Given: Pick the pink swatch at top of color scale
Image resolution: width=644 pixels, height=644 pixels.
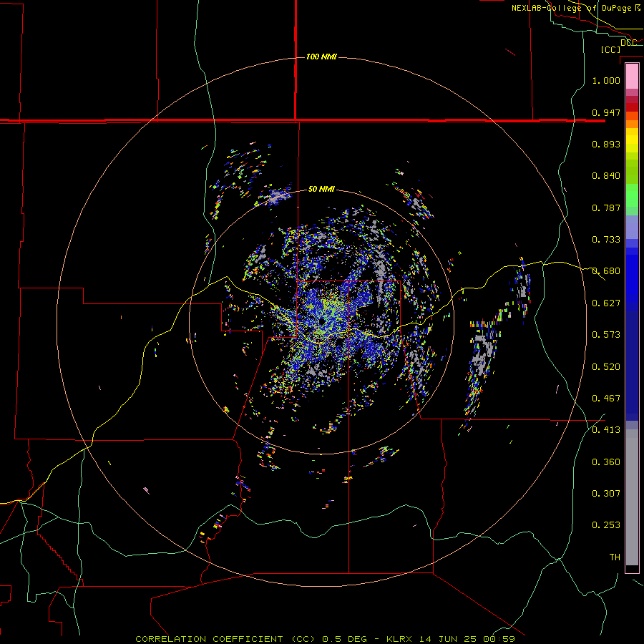Looking at the screenshot, I should tap(632, 76).
